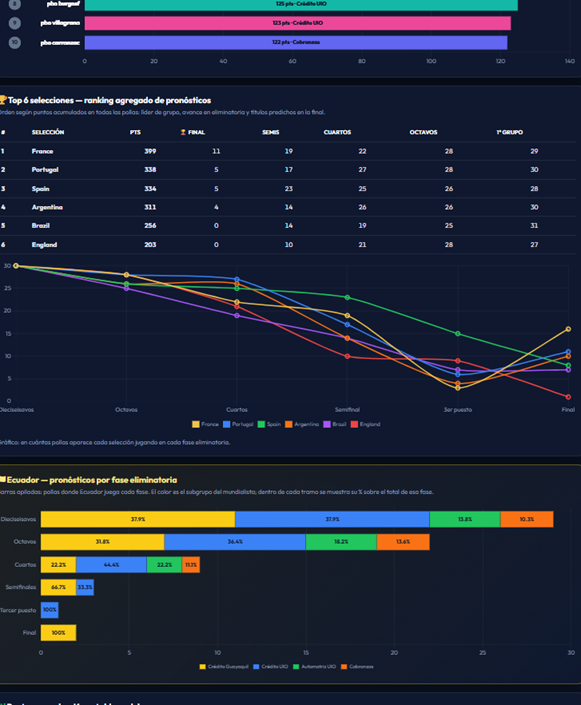Sort by the PTS column header
This screenshot has height=705, width=581.
135,132
